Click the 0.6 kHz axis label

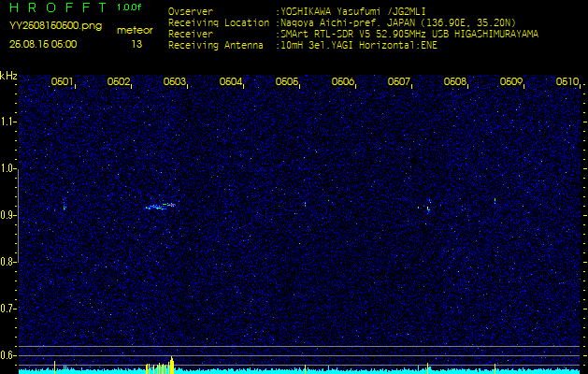click(7, 355)
